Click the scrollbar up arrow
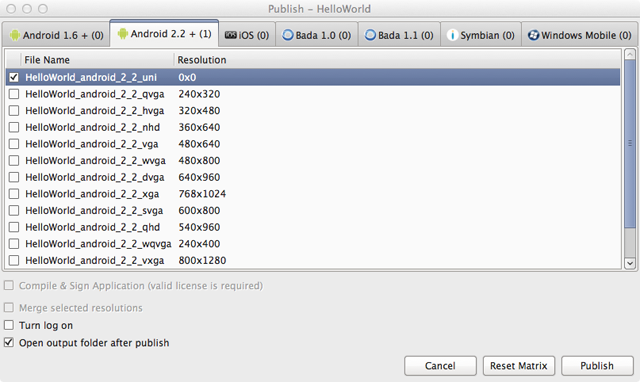The width and height of the screenshot is (640, 382). [x=630, y=54]
